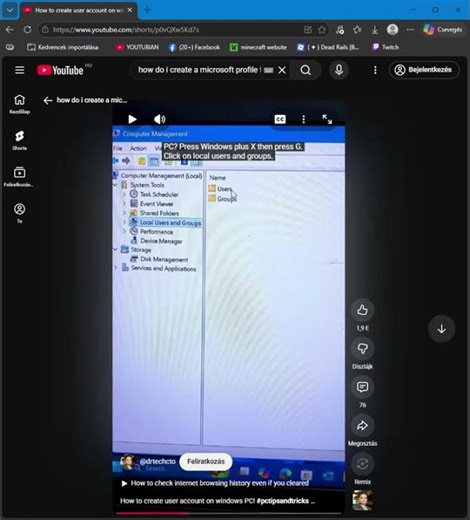470x520 pixels.
Task: Go to the next Short arrow
Action: tap(442, 329)
